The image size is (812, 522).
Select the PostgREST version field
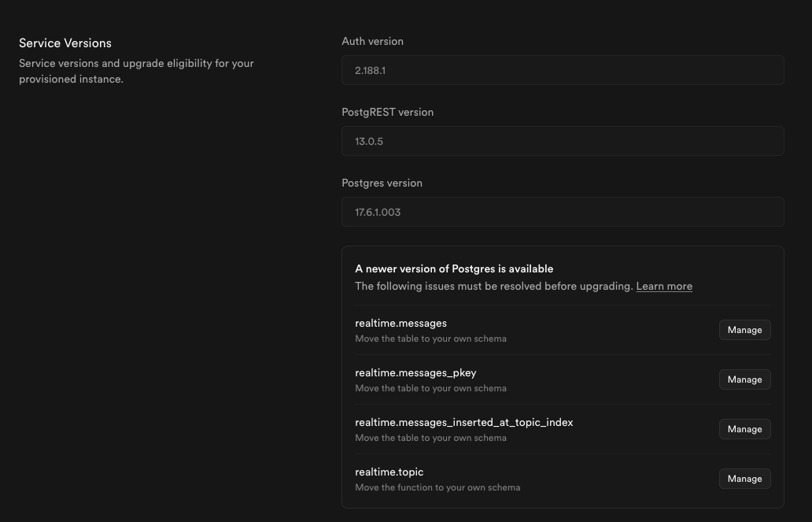pos(563,141)
